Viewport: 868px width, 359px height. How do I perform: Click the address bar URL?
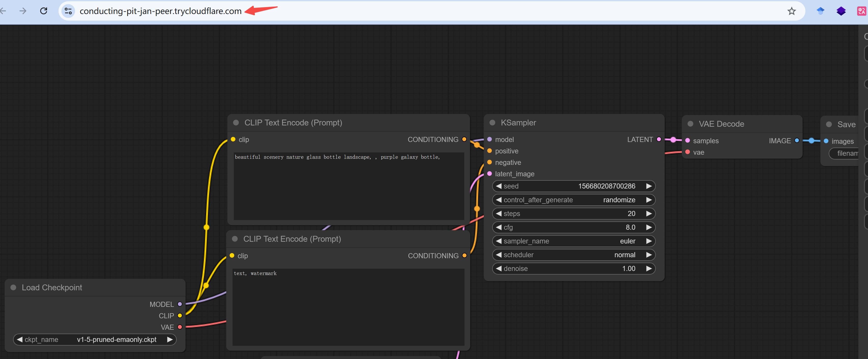click(x=160, y=11)
